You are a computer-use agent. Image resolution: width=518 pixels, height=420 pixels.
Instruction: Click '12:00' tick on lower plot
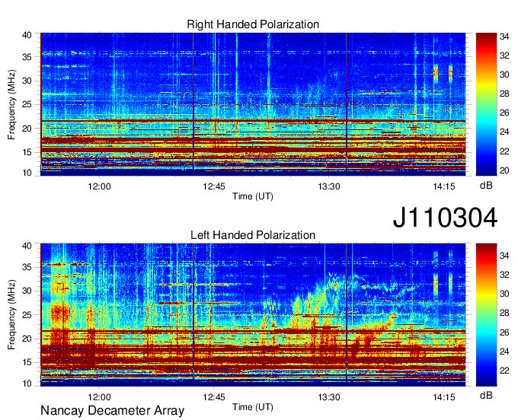(99, 397)
